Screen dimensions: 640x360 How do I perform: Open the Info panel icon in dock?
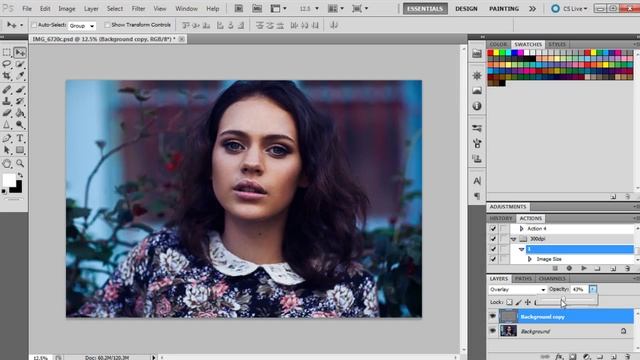coord(477,106)
